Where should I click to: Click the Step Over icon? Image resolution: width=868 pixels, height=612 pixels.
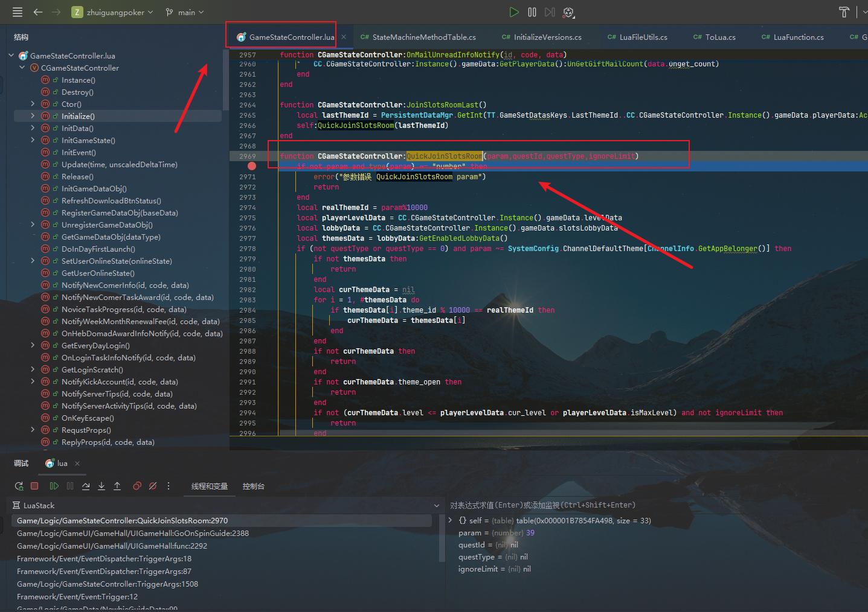(86, 486)
